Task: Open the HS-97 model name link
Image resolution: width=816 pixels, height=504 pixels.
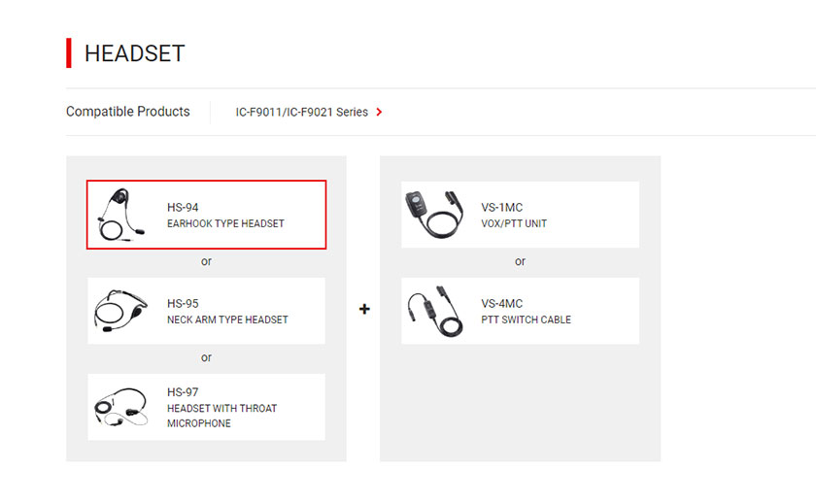Action: [183, 392]
